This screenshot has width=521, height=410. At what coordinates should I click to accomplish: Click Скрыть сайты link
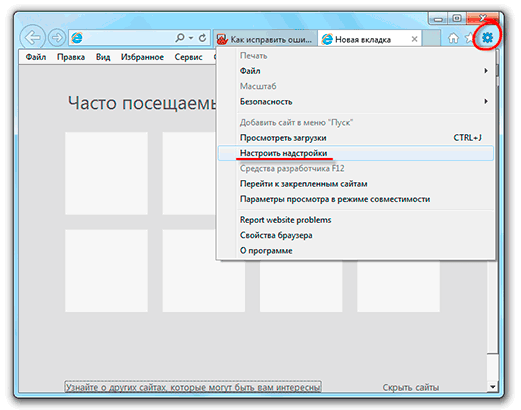(410, 388)
